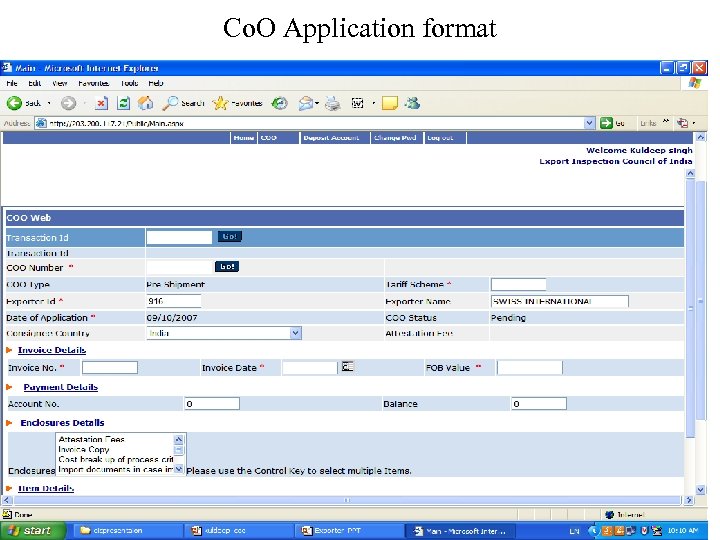Open Deposit Account navigation tab

click(x=331, y=138)
